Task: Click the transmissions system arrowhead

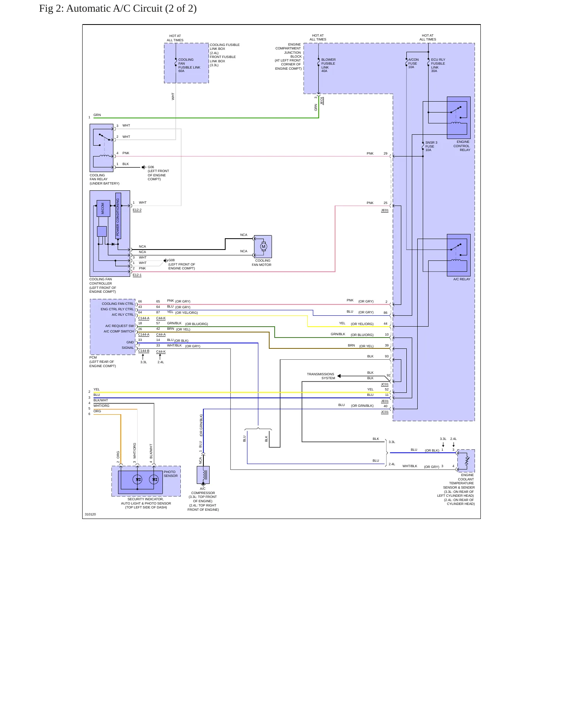Action: tap(339, 376)
